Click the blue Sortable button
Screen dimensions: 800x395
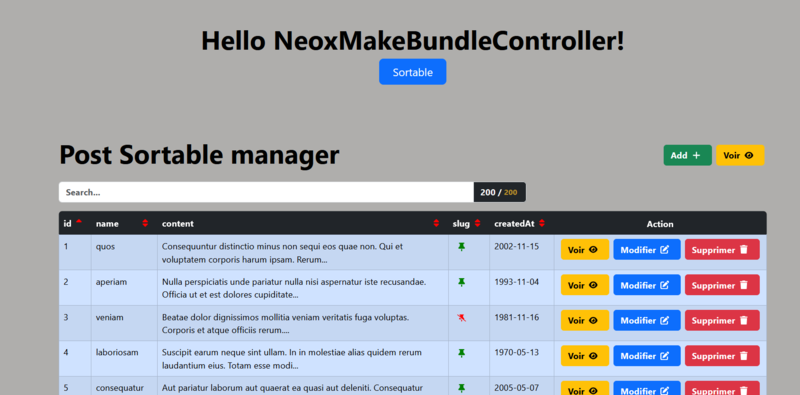click(x=413, y=72)
